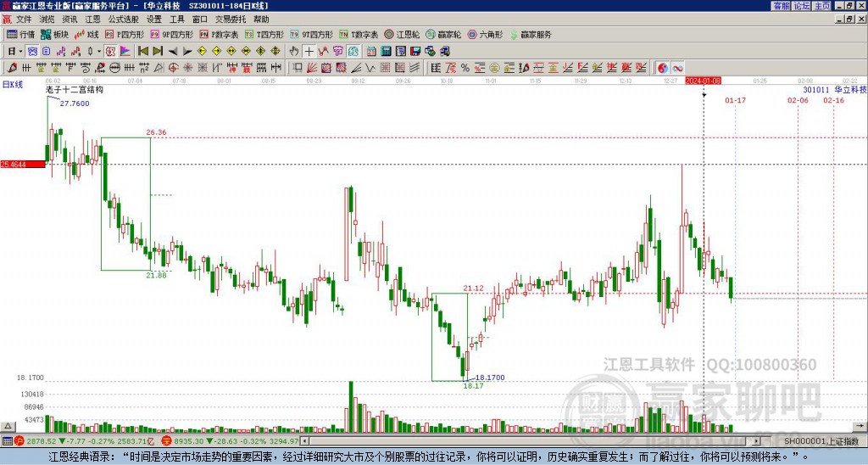This screenshot has width=868, height=465.
Task: Open the calculator tool icon
Action: (386, 52)
